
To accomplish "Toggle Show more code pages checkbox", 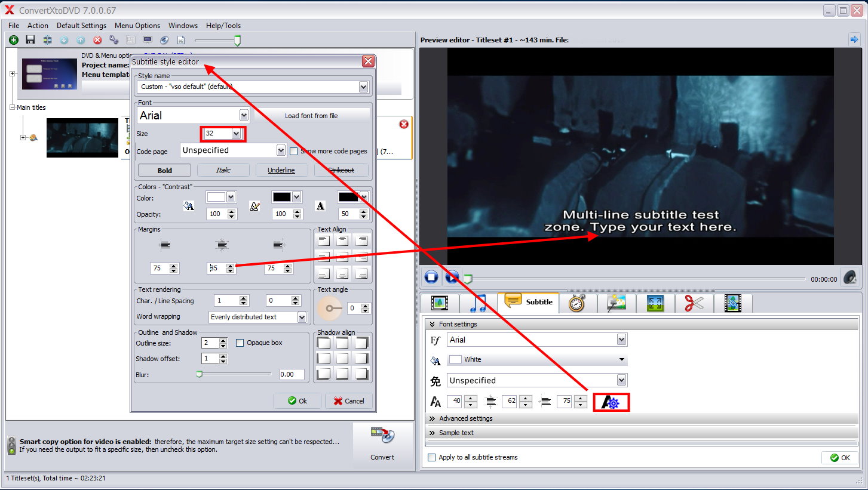I will coord(293,151).
